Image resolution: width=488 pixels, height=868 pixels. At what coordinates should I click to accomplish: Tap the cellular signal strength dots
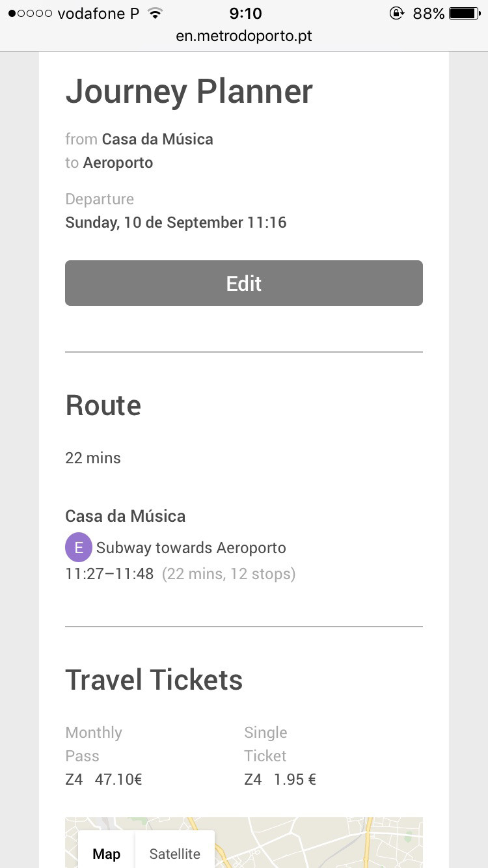coord(30,14)
